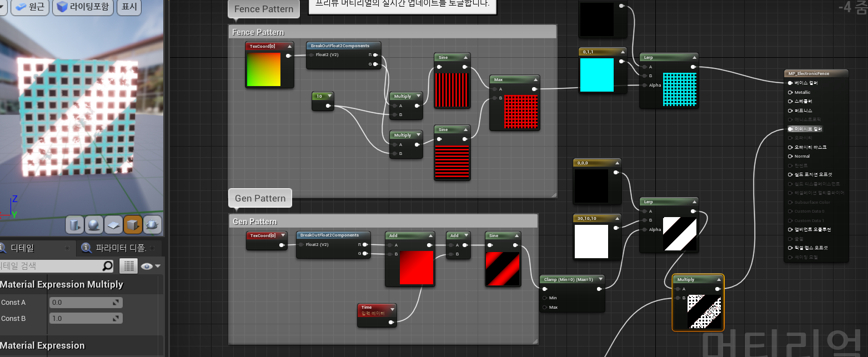
Task: Click the material preview viewport cube
Action: (78, 117)
